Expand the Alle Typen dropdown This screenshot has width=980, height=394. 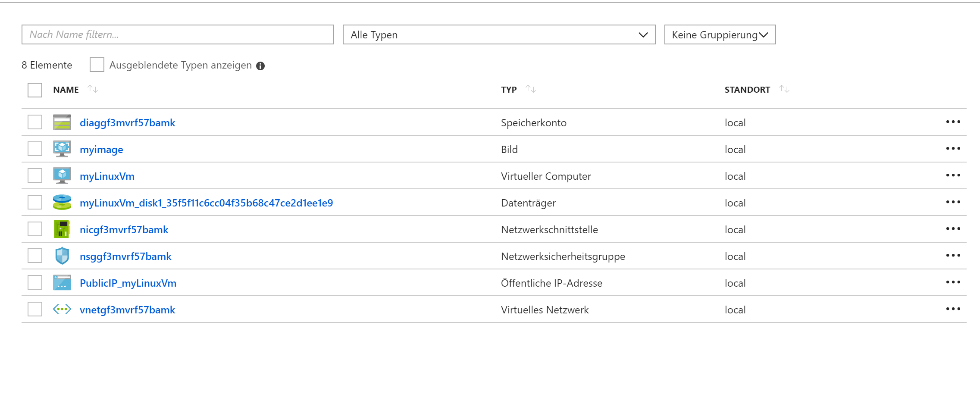[x=499, y=34]
